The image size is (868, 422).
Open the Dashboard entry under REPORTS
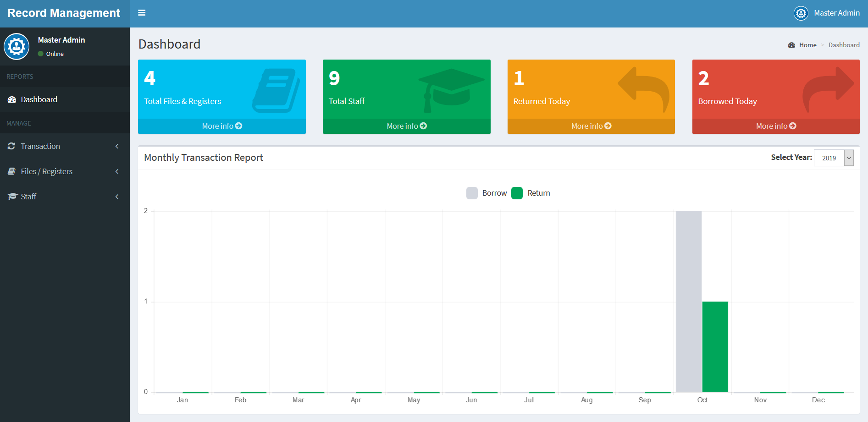tap(39, 99)
